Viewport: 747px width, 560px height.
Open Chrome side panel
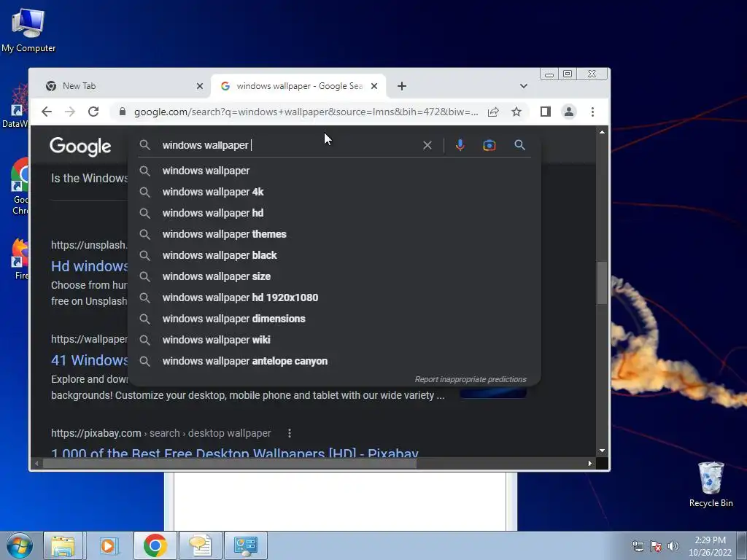pyautogui.click(x=546, y=112)
